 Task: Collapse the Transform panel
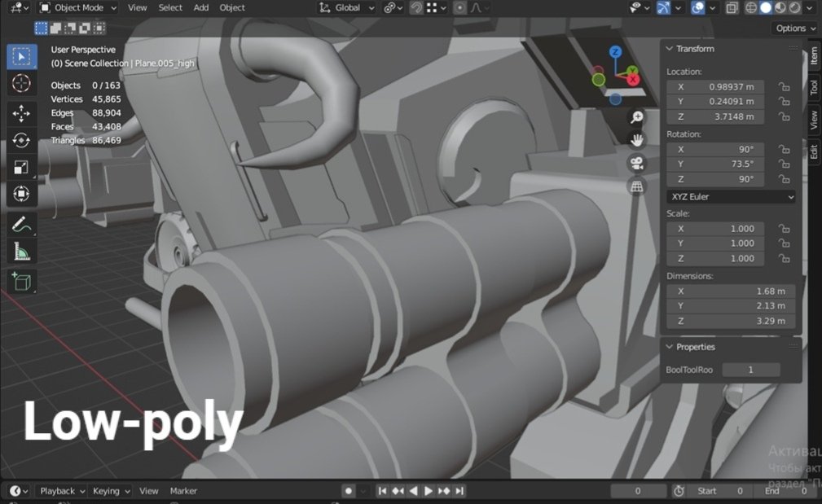coord(670,49)
